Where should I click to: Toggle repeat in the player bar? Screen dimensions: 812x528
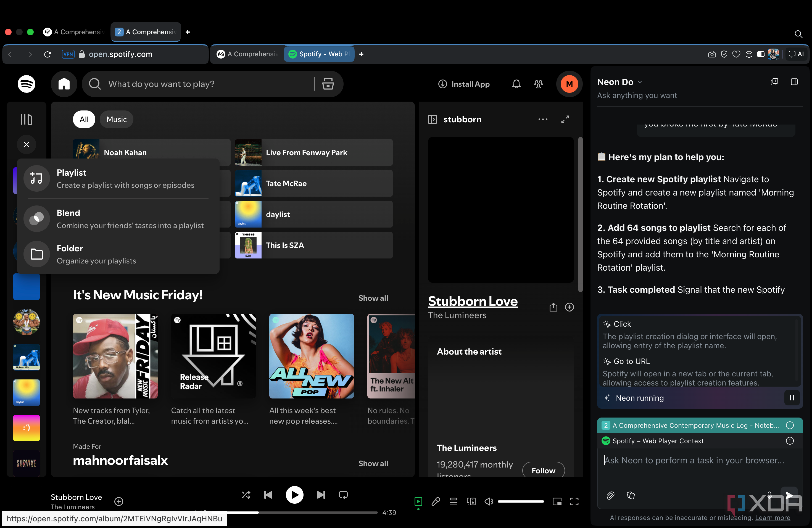point(343,495)
